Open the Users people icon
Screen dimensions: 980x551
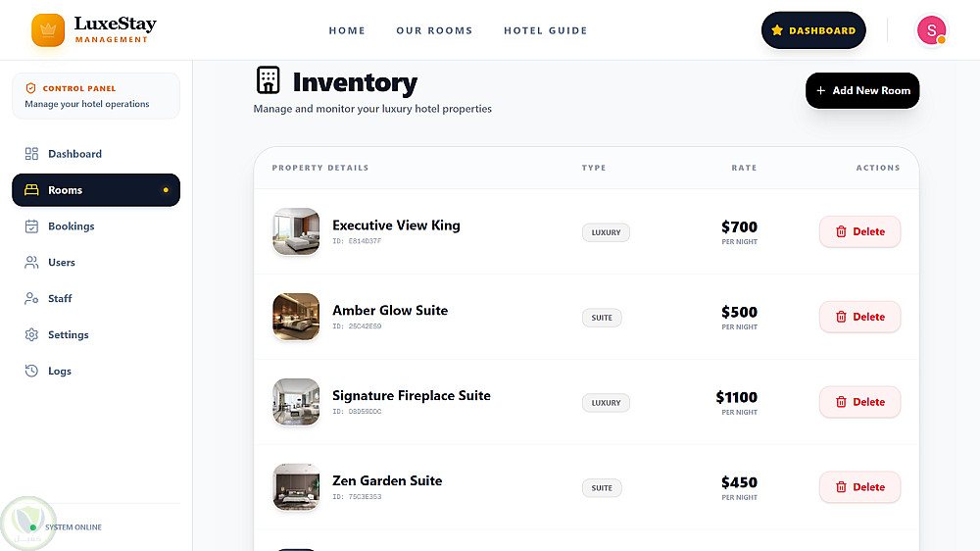[x=31, y=263]
